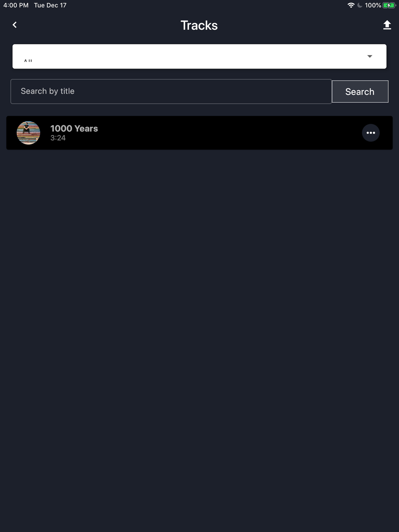This screenshot has width=399, height=532.
Task: Tap the Do Not Disturb moon icon
Action: tap(359, 5)
